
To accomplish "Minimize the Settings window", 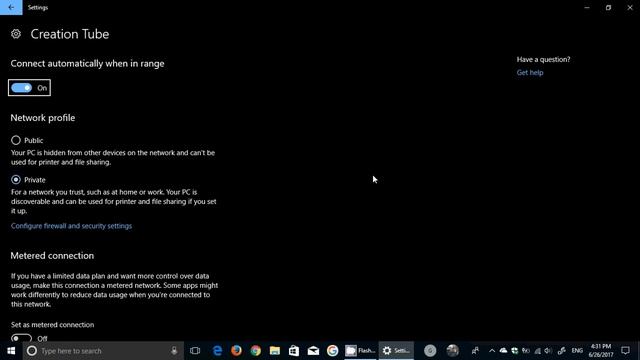I will point(587,7).
